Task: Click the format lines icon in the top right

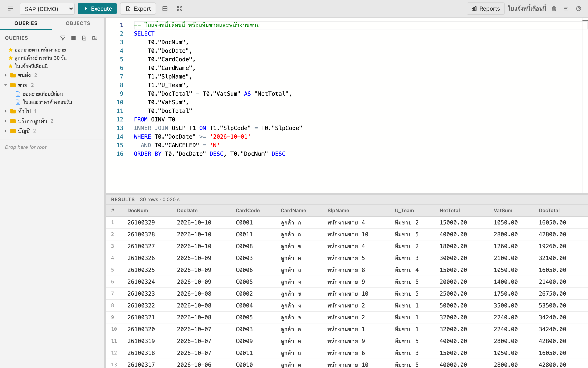Action: tap(566, 9)
